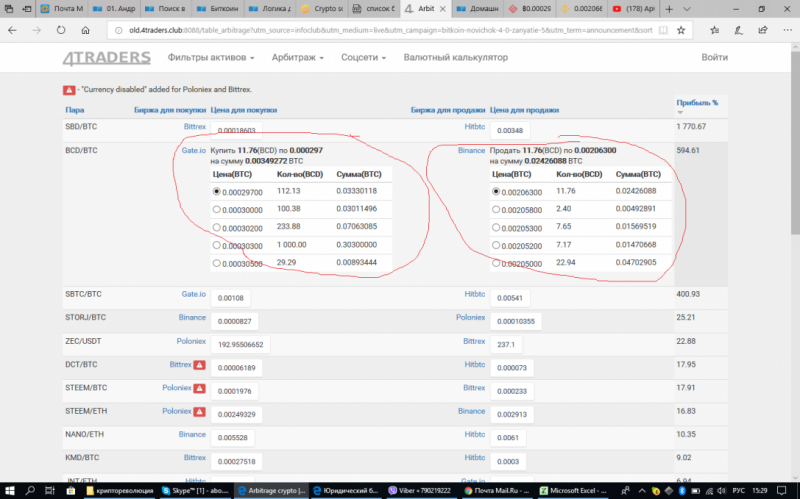The width and height of the screenshot is (800, 499).
Task: Open the Action Center notifications icon
Action: (783, 490)
